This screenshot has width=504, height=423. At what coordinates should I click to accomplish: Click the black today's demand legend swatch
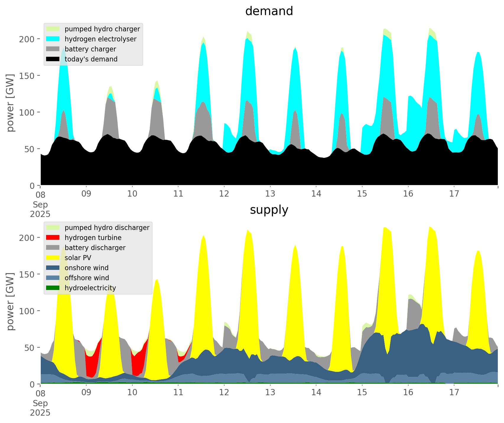pos(53,59)
